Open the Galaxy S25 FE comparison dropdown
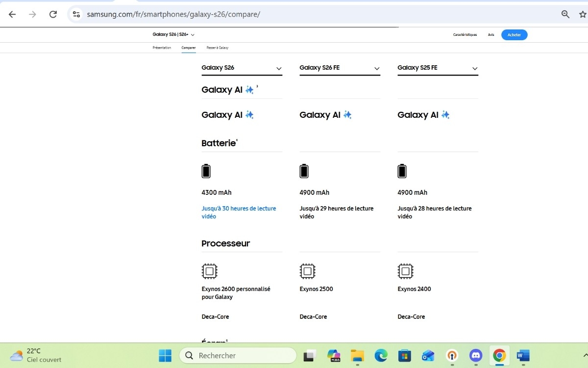The height and width of the screenshot is (368, 588). pos(438,68)
